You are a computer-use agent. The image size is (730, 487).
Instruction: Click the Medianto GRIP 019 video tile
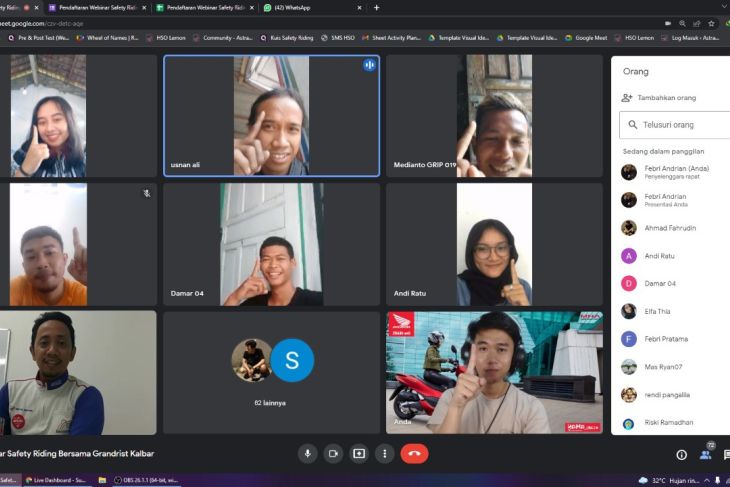tap(494, 116)
